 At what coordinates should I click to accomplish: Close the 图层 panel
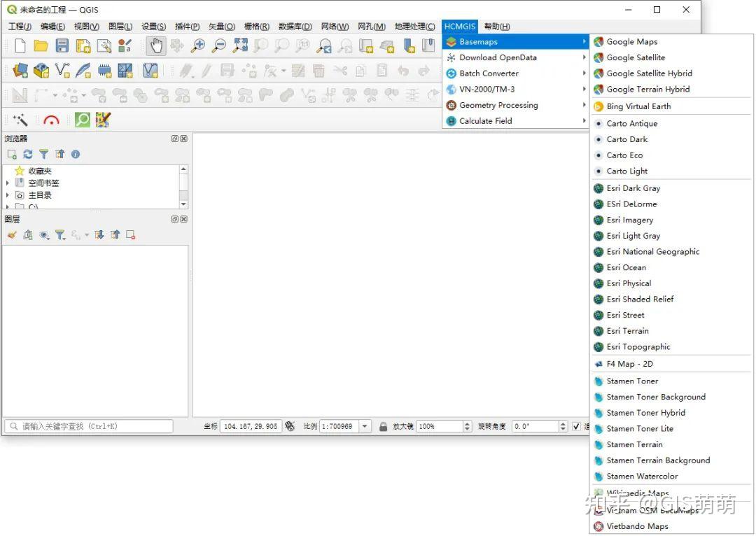click(x=183, y=219)
